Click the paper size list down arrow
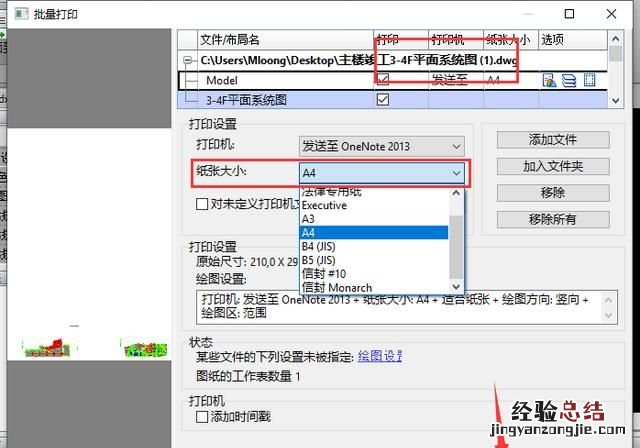The height and width of the screenshot is (448, 640). [x=456, y=286]
